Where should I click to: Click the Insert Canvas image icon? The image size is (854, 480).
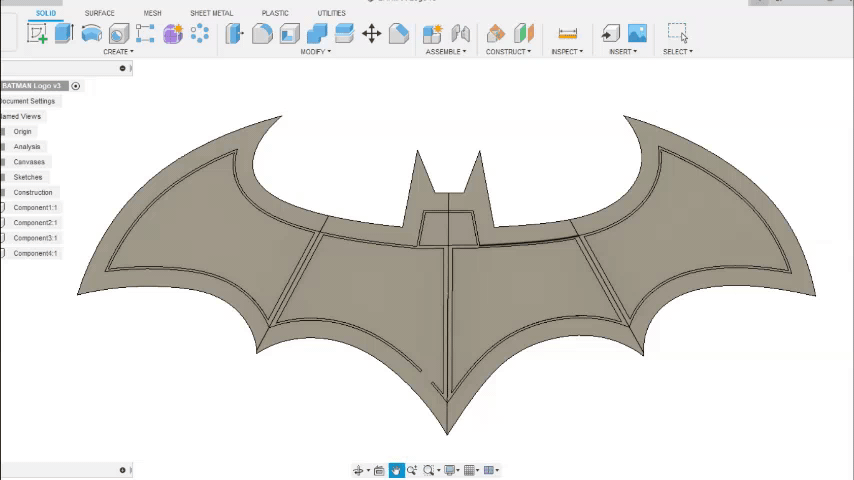(637, 34)
